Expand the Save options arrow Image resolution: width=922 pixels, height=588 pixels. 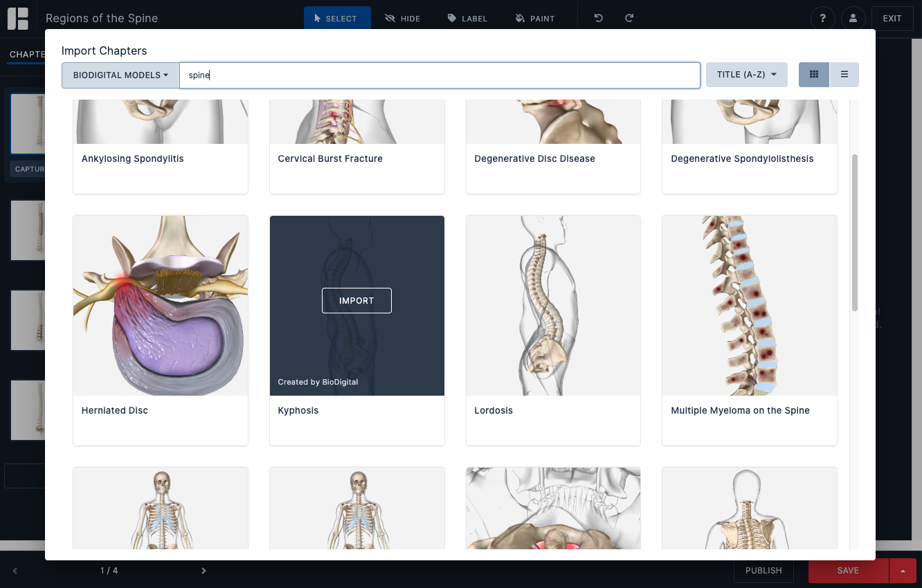point(903,571)
